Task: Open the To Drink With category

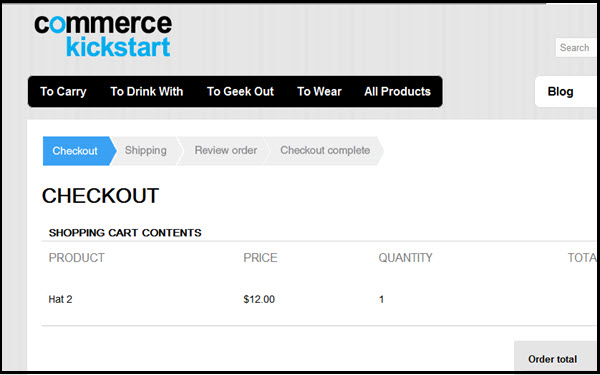Action: (x=147, y=91)
